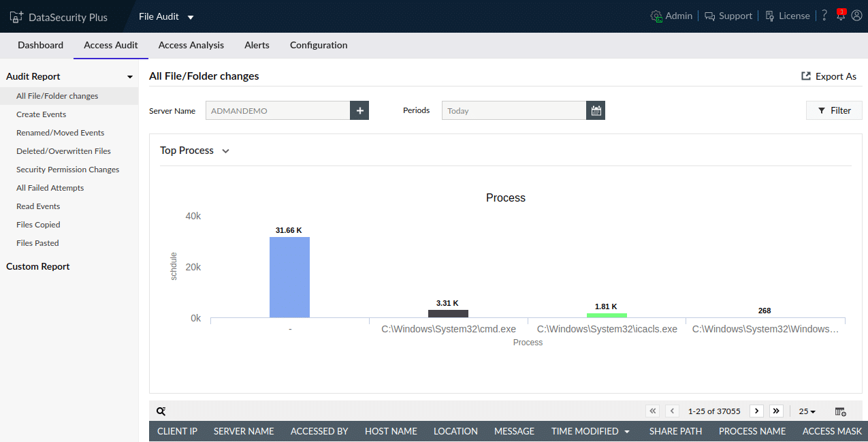
Task: Open the All Failed Attempts report
Action: pyautogui.click(x=50, y=188)
